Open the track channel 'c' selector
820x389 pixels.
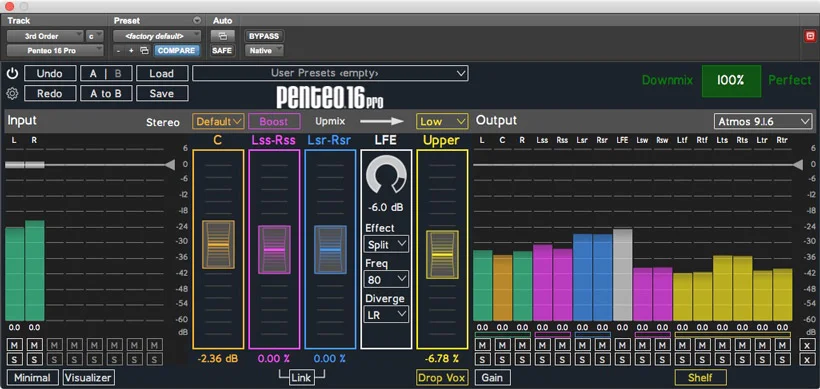[95, 36]
